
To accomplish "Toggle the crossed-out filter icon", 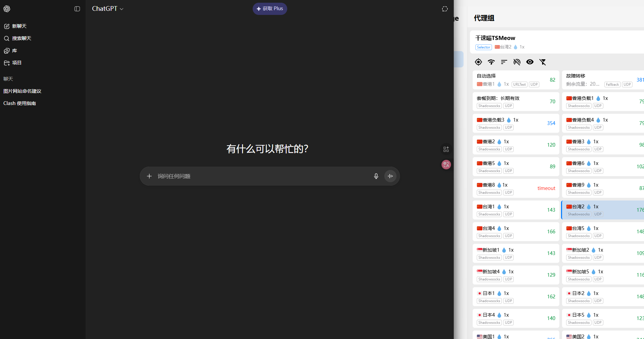I will coord(542,62).
